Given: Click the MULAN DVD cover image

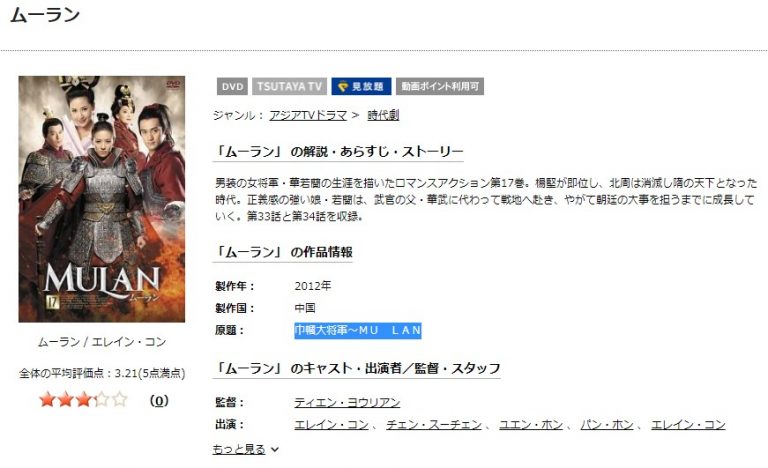Looking at the screenshot, I should (102, 199).
